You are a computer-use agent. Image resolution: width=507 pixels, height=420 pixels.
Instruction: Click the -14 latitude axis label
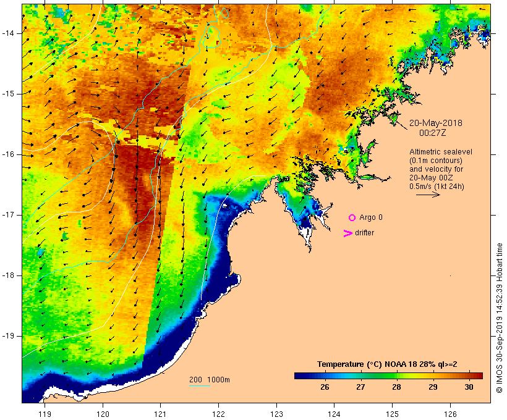(8, 33)
